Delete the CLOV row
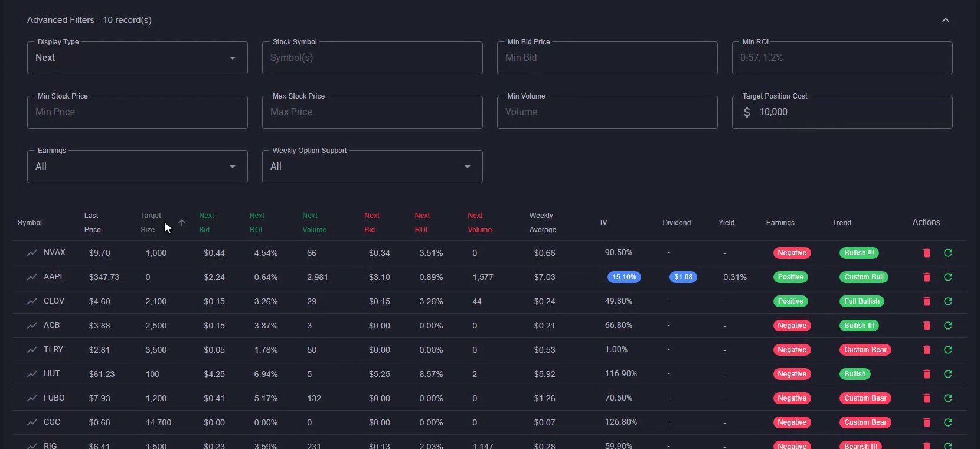The width and height of the screenshot is (980, 449). [927, 301]
